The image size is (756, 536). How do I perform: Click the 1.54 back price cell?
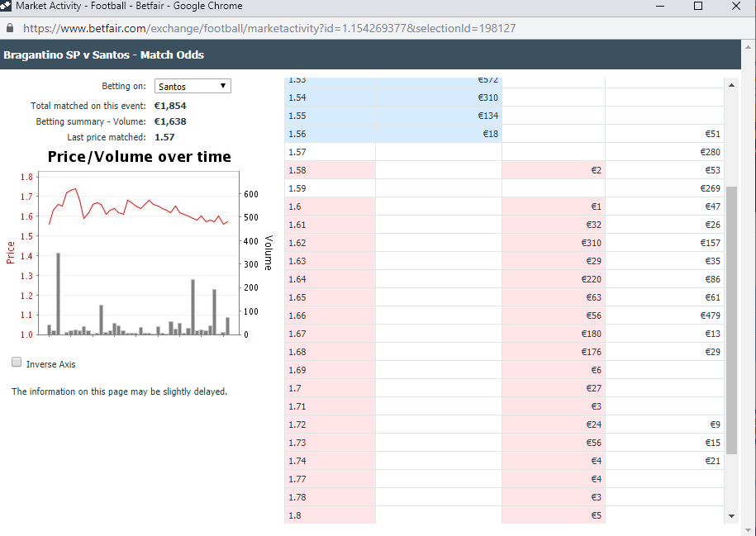pos(330,97)
